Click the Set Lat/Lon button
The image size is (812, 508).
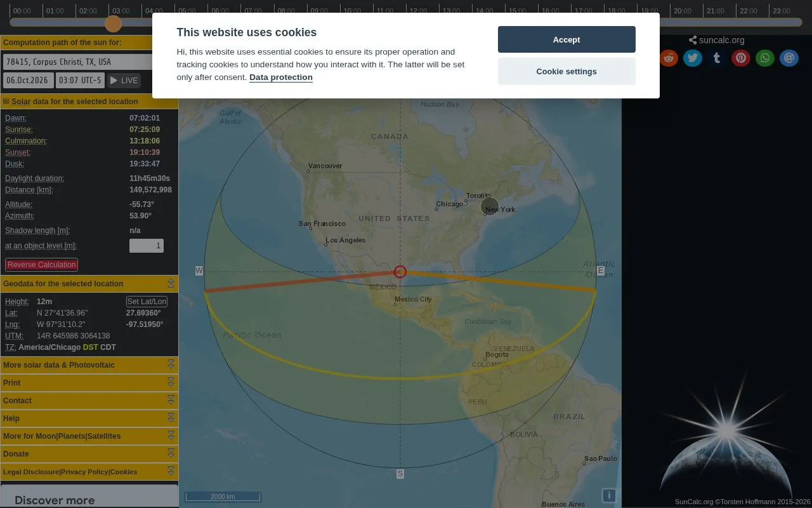(x=147, y=302)
